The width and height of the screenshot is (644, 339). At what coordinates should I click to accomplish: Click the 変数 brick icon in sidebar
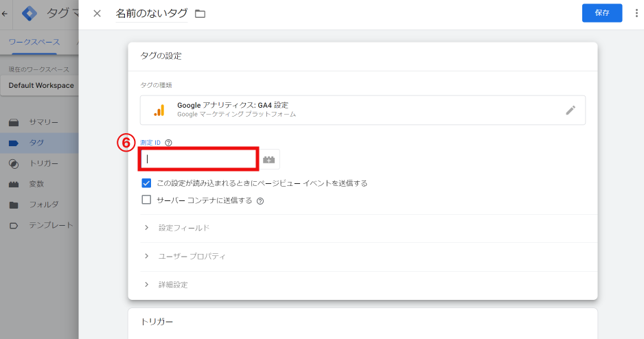[14, 185]
